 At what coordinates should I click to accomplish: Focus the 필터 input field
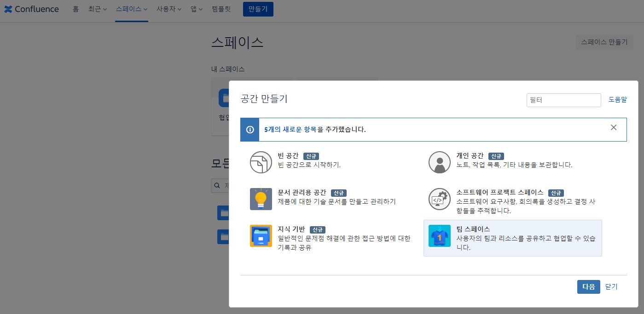564,100
